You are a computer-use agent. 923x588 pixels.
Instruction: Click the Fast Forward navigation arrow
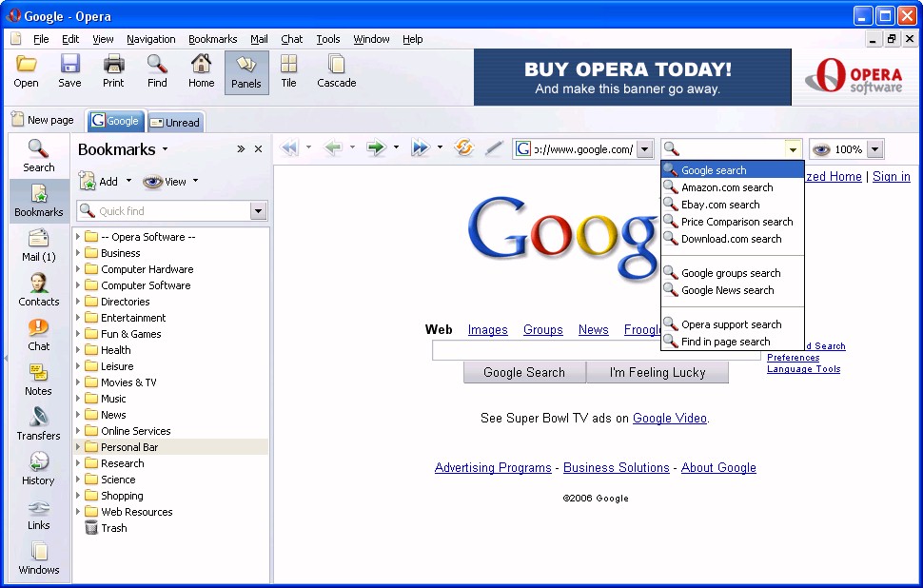pos(421,147)
